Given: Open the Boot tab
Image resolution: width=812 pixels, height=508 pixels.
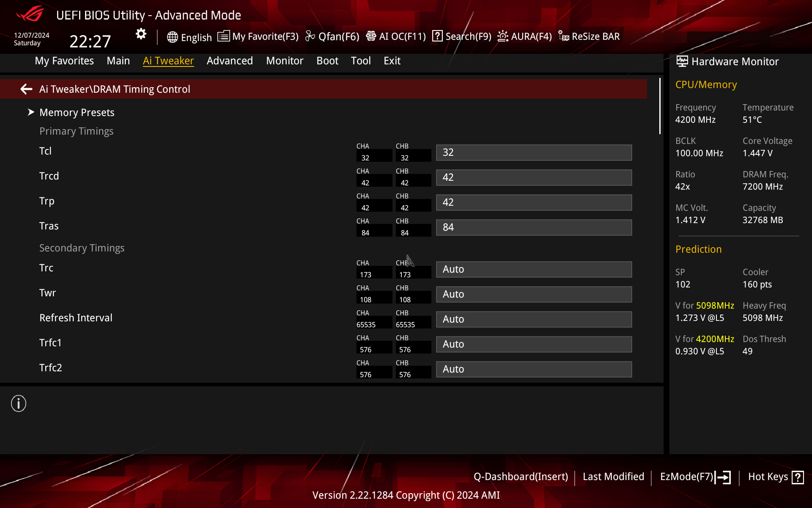Looking at the screenshot, I should (x=327, y=61).
